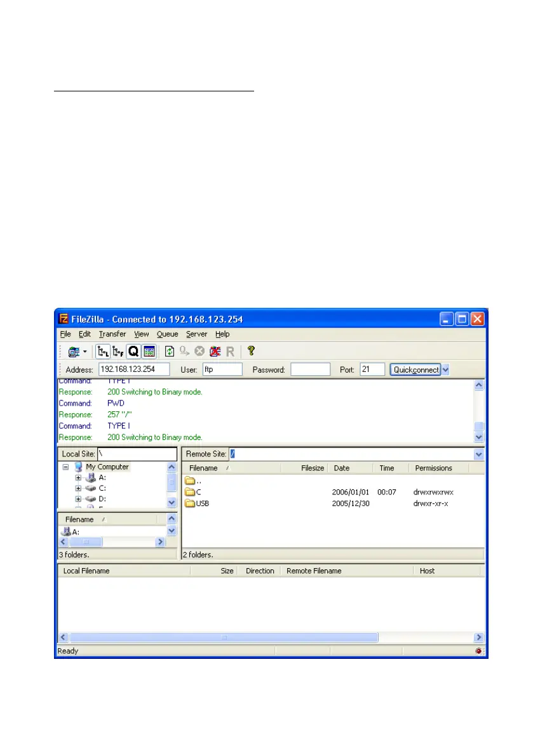Click the Address field showing 192.168.123.254

pyautogui.click(x=134, y=369)
